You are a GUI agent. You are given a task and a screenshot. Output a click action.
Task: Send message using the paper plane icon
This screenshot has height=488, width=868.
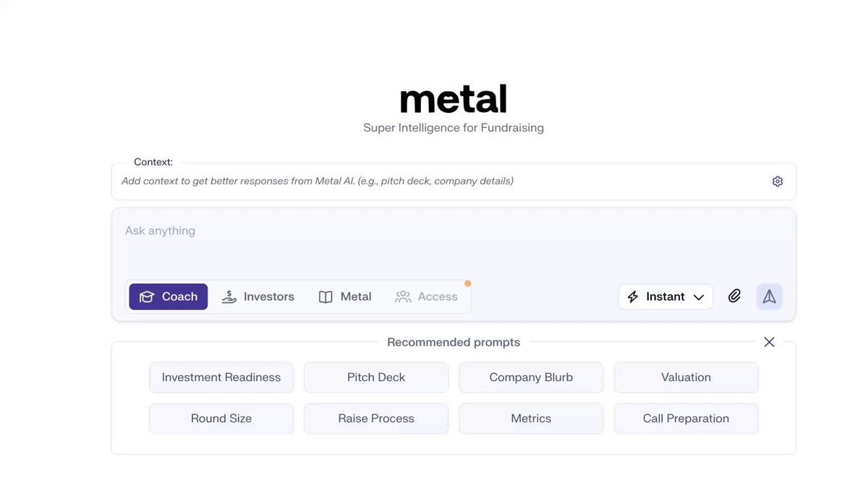pyautogui.click(x=770, y=296)
